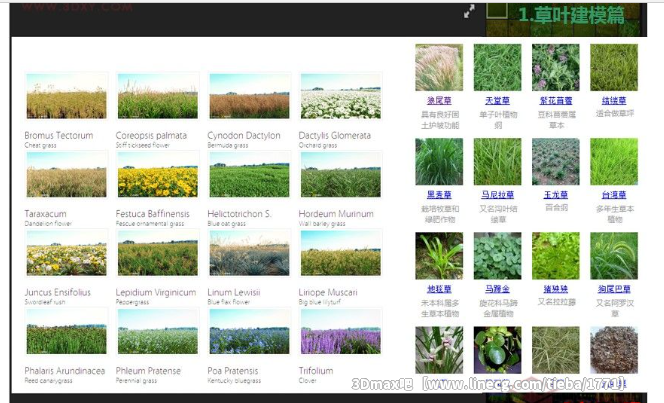
Task: Click the 台湾草 link
Action: 613,195
